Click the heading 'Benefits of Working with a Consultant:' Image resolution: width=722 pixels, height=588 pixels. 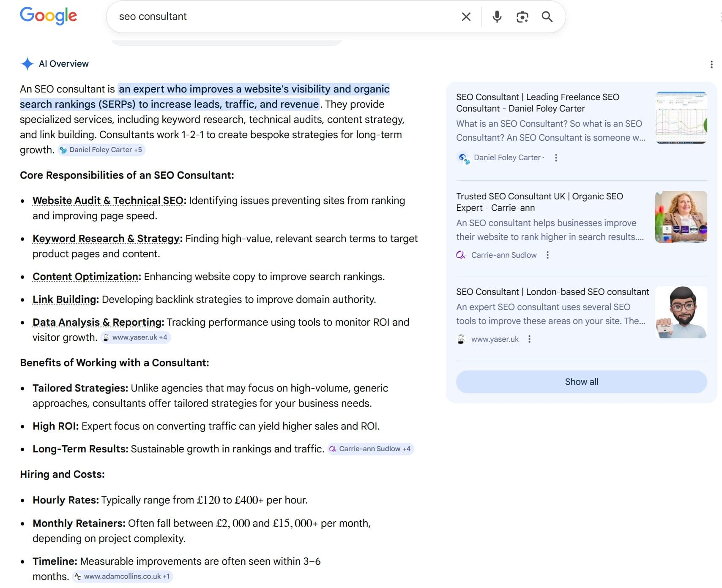[115, 363]
